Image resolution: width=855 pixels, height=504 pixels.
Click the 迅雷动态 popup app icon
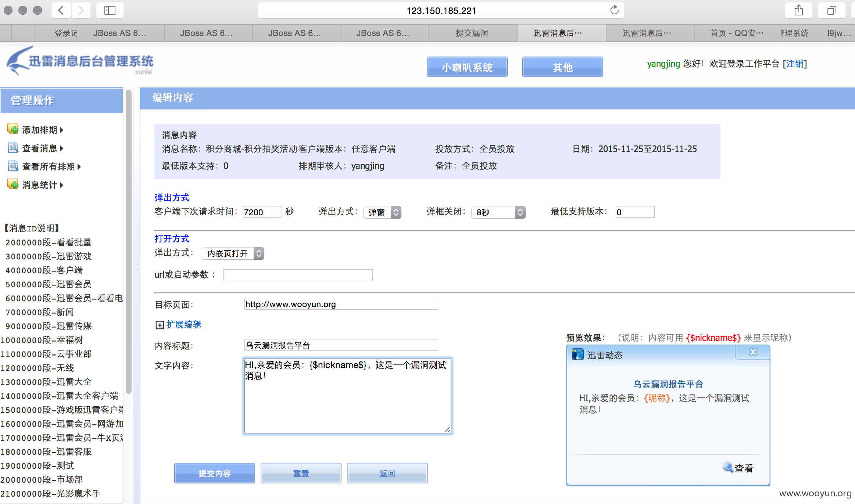(577, 355)
